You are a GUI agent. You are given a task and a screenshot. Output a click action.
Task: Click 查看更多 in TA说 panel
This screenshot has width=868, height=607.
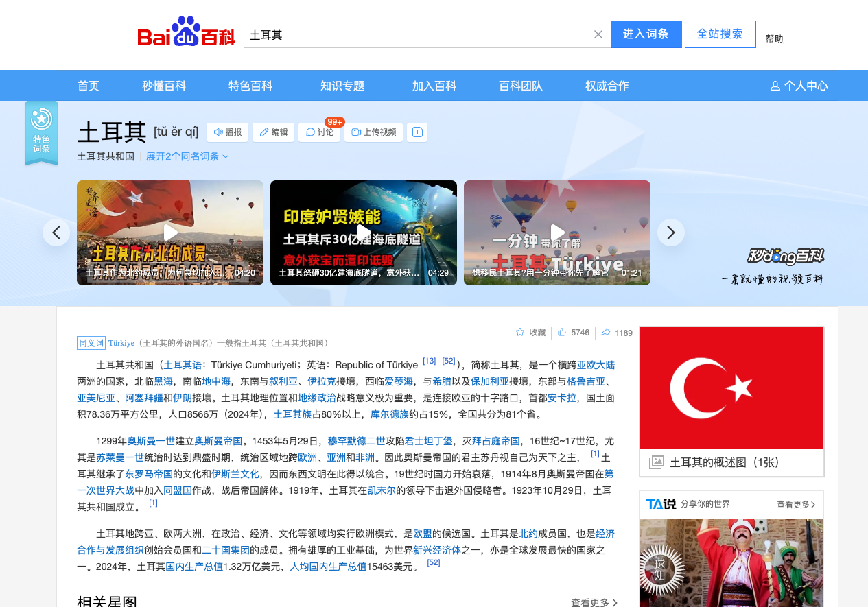[796, 505]
